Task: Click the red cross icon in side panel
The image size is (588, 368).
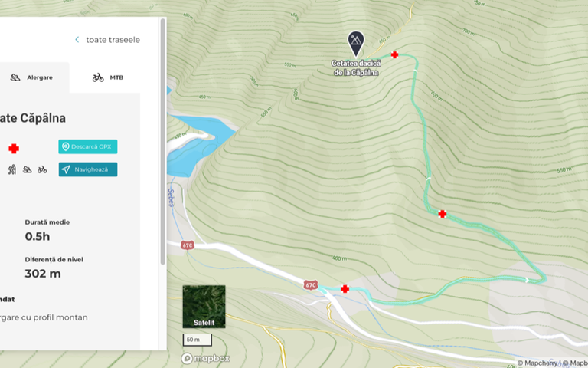Action: point(14,149)
